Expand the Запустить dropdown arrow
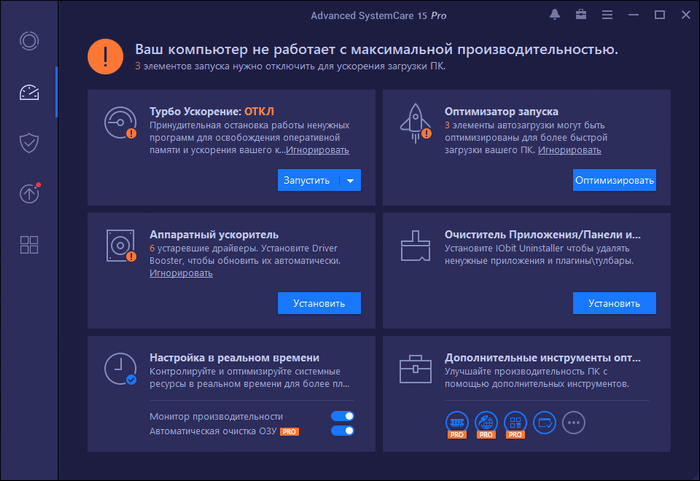This screenshot has height=481, width=700. coord(350,180)
